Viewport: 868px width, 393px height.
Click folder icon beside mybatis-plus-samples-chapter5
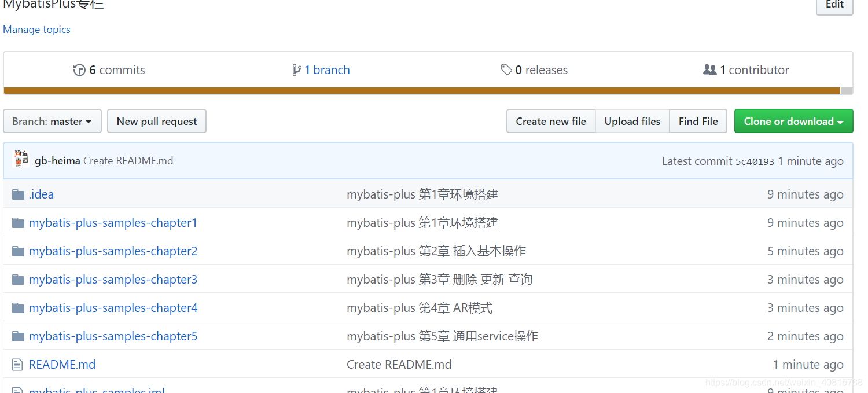[19, 336]
